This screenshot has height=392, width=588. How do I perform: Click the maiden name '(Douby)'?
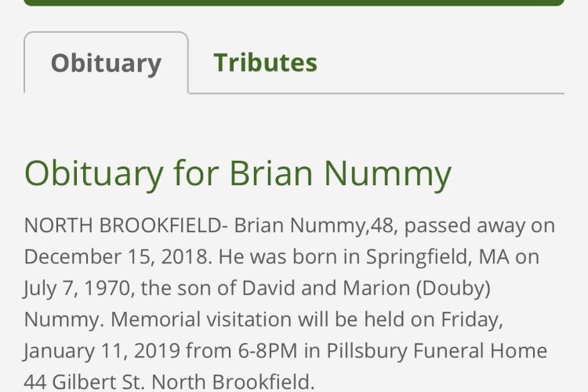[453, 289]
